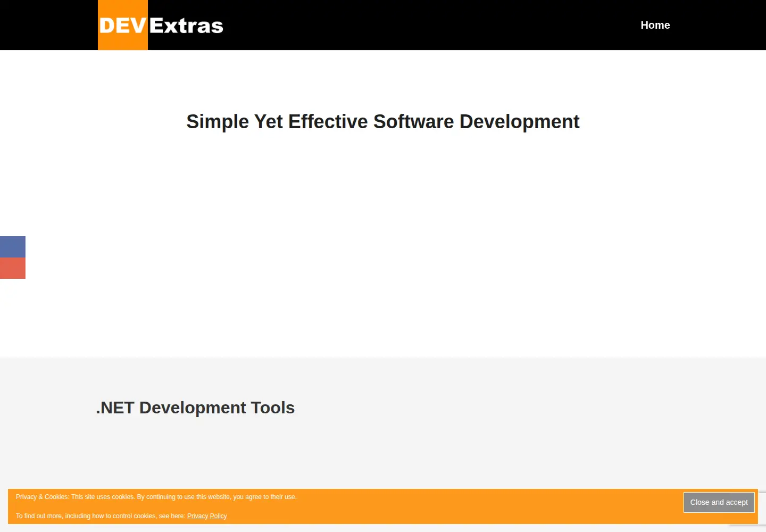Click the '.NET Development Tools' heading
Screen dimensions: 766x532
(195, 408)
